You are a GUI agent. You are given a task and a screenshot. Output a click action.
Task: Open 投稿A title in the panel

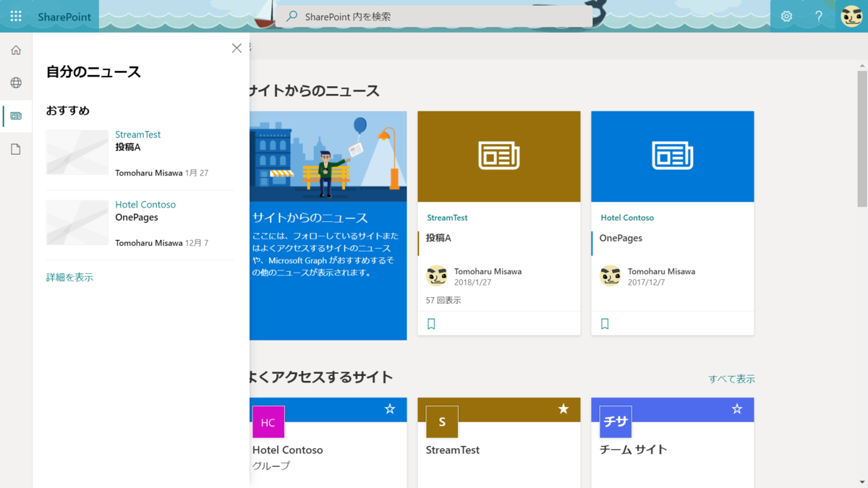[128, 147]
